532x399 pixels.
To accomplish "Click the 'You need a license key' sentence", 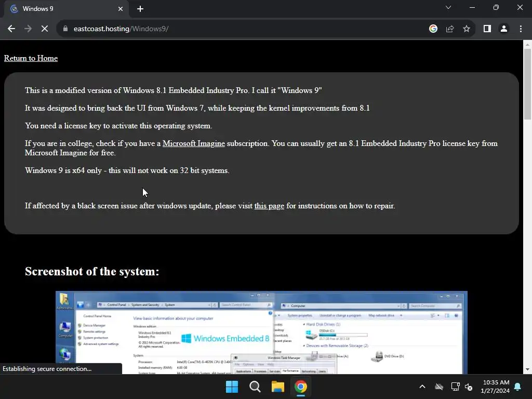I will [118, 126].
